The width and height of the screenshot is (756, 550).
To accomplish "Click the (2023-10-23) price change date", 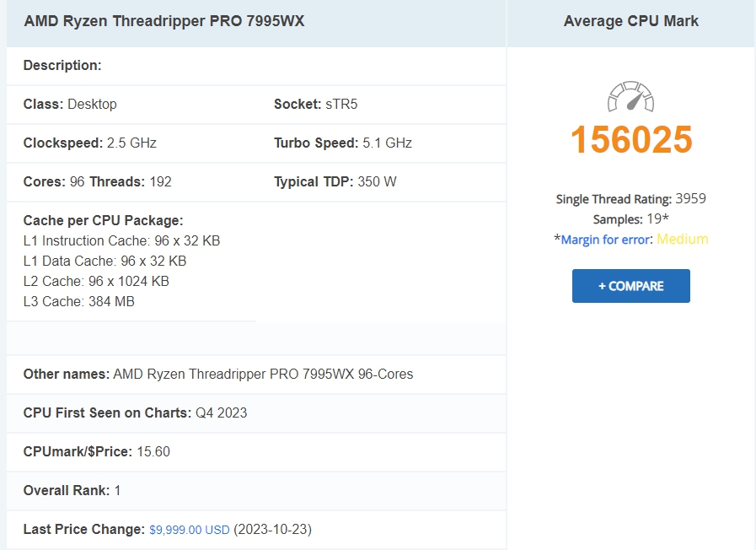I will [x=272, y=529].
